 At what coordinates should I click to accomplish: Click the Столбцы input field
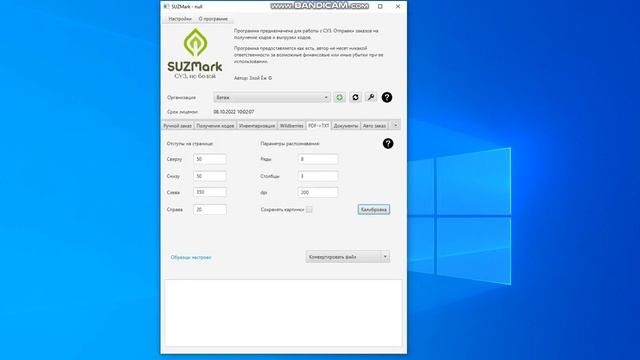pyautogui.click(x=318, y=176)
